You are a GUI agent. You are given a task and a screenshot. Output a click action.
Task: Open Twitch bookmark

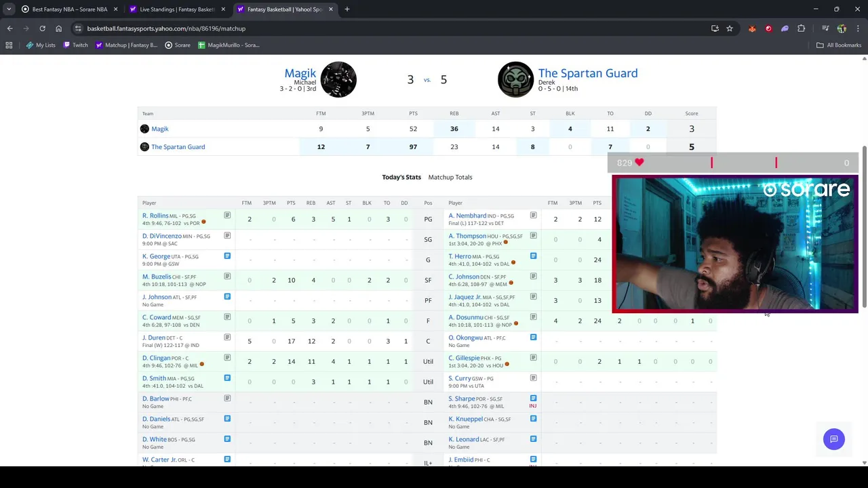75,45
